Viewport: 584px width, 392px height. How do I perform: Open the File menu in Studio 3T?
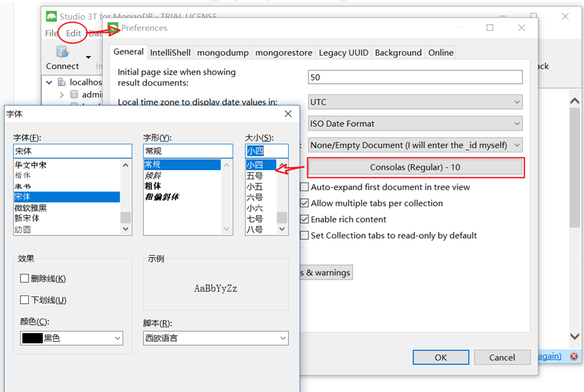point(51,33)
